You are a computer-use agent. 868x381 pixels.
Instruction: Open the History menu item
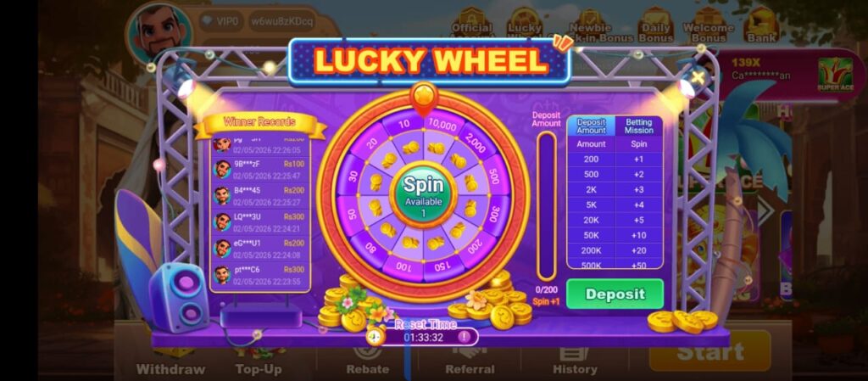tap(575, 361)
